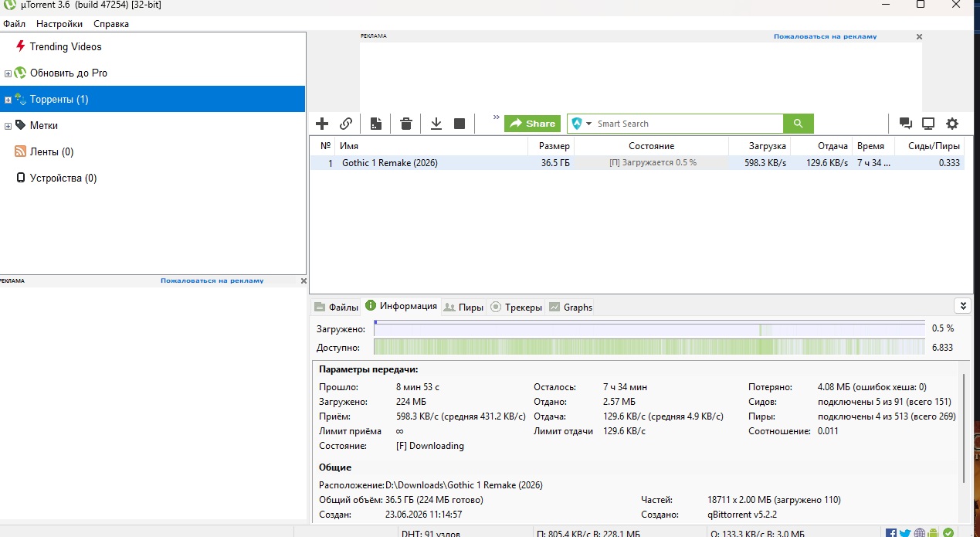Switch to the Пиры tab

click(464, 307)
